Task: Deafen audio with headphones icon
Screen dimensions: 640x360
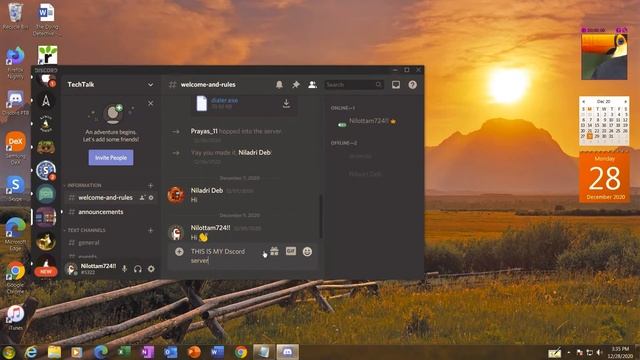Action: pyautogui.click(x=138, y=269)
